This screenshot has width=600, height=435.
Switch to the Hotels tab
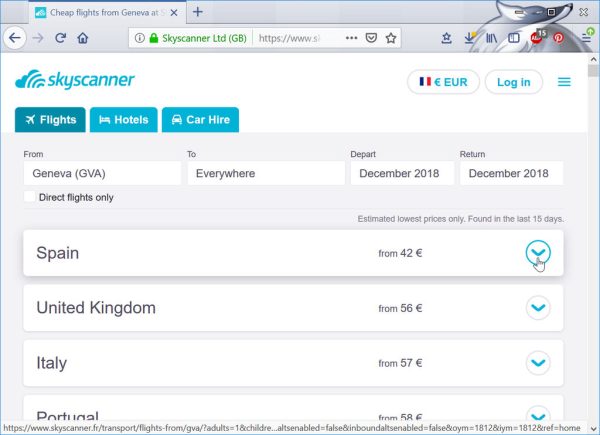click(124, 120)
